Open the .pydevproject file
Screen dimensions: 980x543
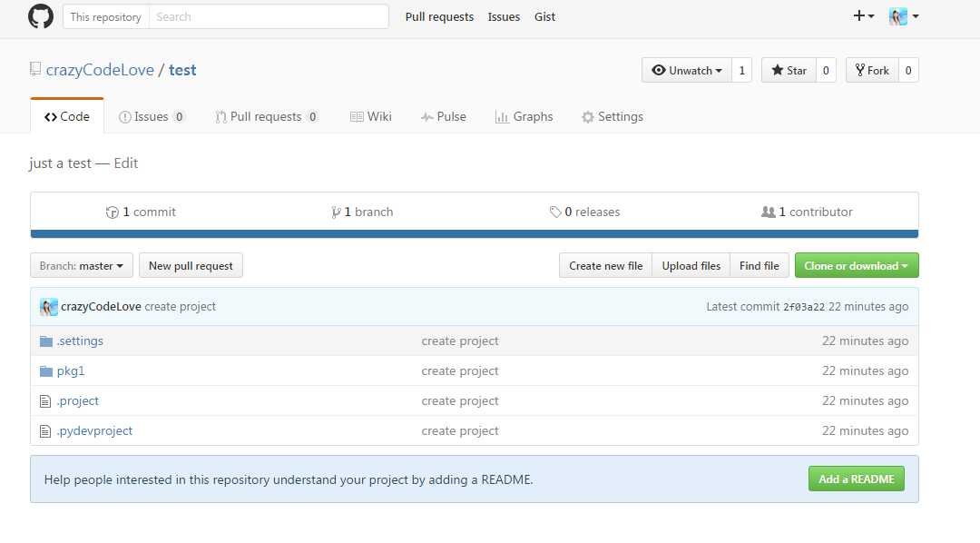[94, 431]
